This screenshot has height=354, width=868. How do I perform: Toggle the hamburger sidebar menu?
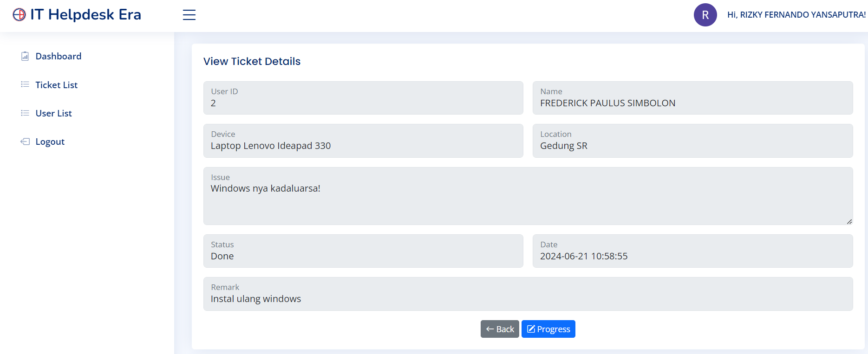[189, 15]
